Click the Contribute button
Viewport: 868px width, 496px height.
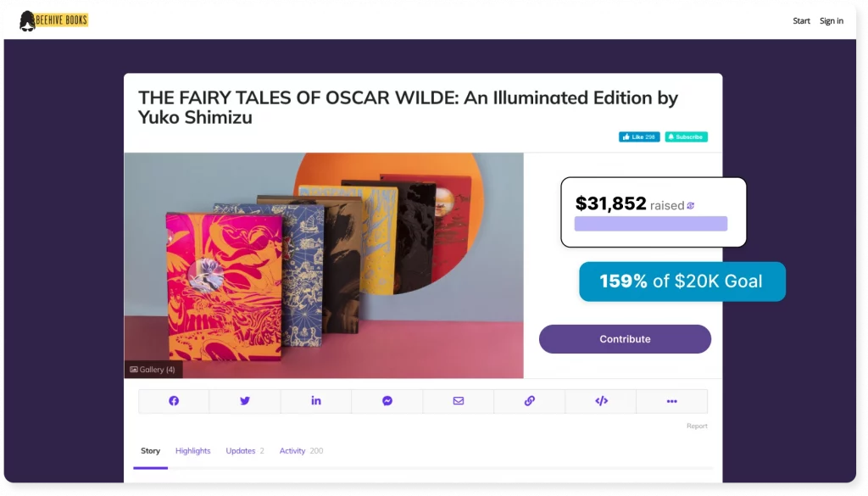625,339
